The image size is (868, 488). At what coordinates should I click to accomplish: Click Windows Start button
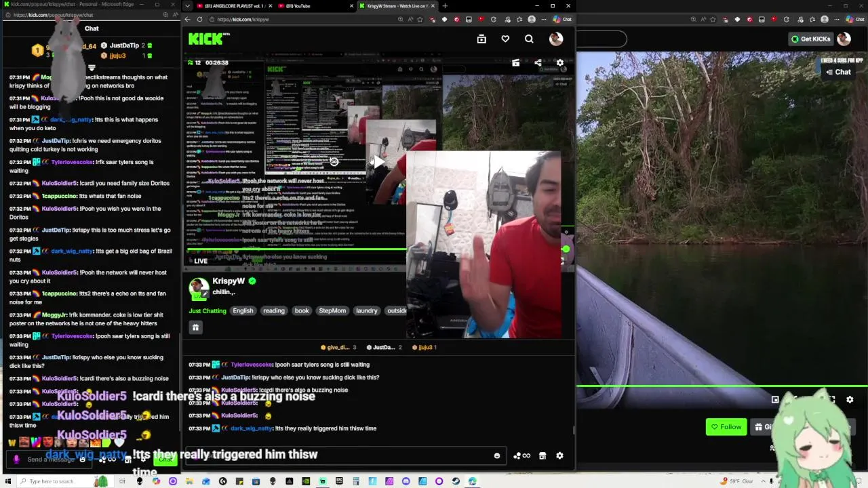(7, 481)
